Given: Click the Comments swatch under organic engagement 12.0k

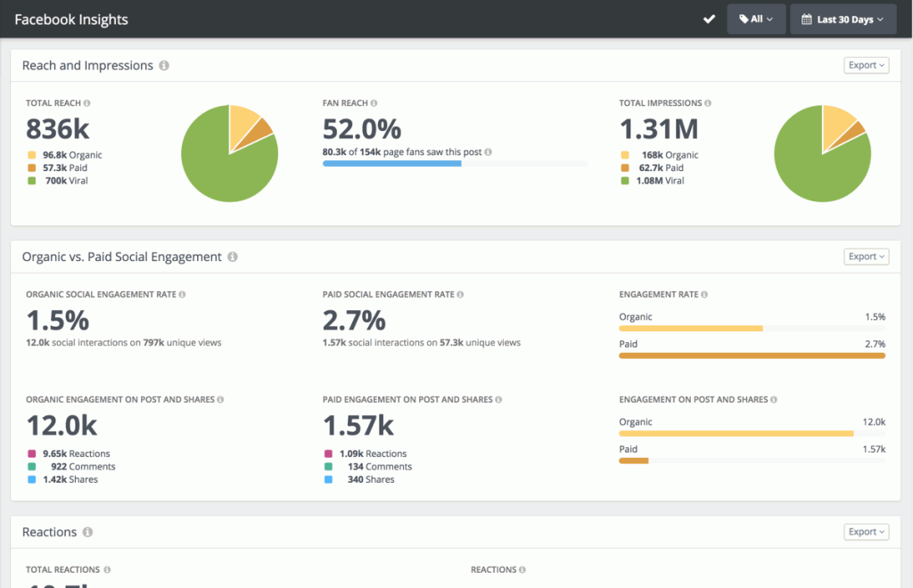Looking at the screenshot, I should pyautogui.click(x=31, y=467).
